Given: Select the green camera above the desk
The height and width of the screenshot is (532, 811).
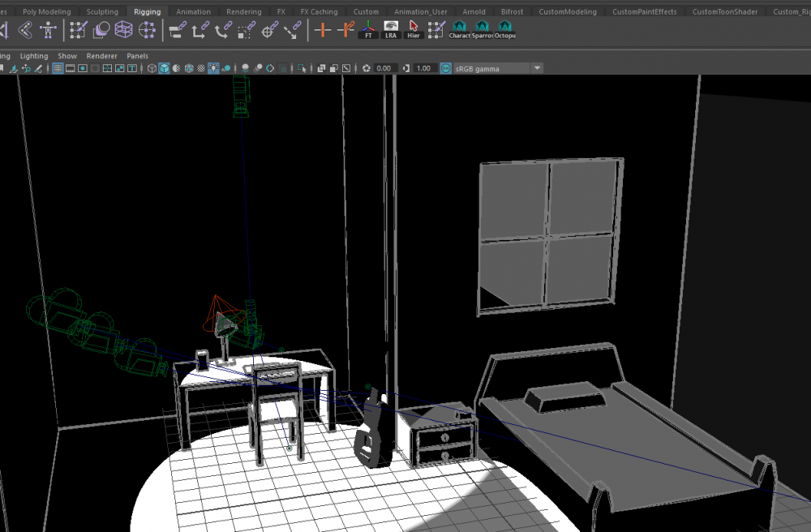Looking at the screenshot, I should (241, 96).
